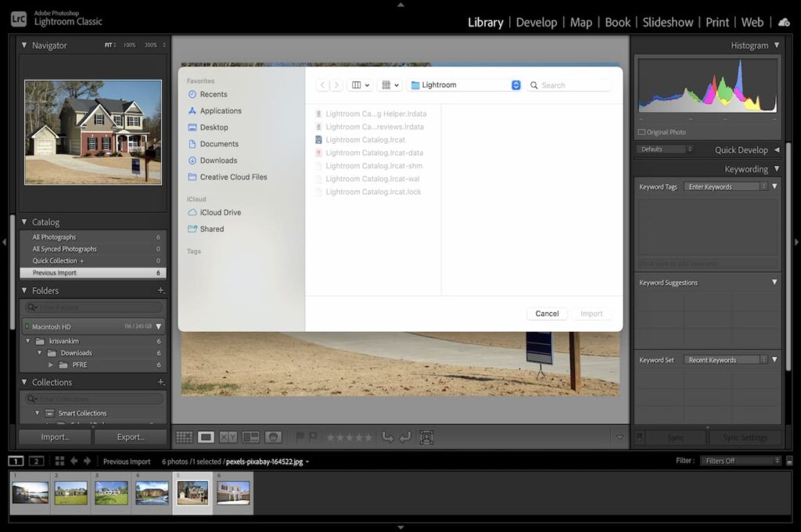Switch to the Slideshow module

668,23
